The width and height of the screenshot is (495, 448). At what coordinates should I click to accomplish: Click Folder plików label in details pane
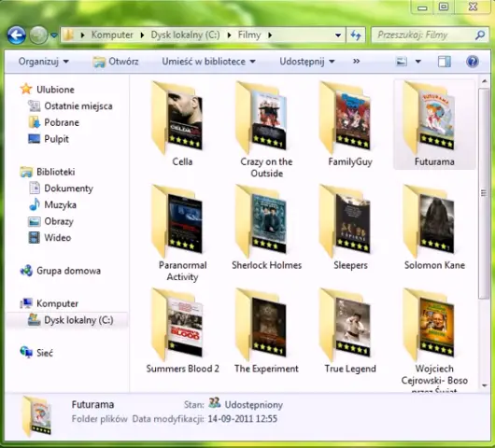point(99,419)
